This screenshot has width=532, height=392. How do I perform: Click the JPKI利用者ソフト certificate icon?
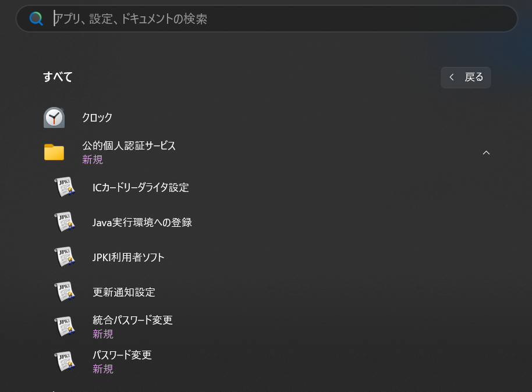coord(65,257)
